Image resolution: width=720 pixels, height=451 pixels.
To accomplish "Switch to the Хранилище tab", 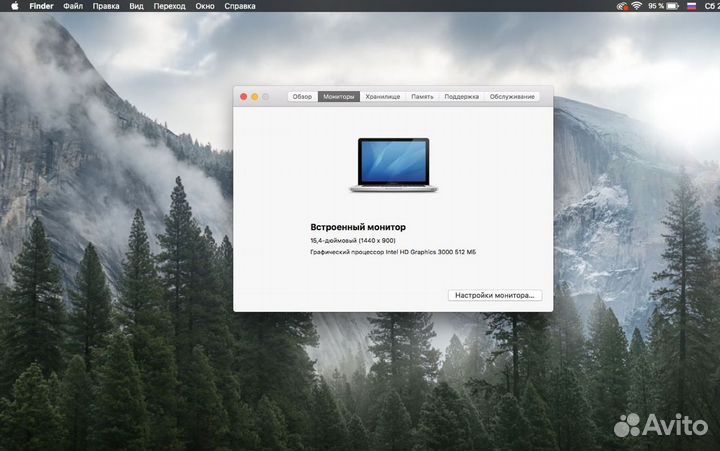I will 382,96.
